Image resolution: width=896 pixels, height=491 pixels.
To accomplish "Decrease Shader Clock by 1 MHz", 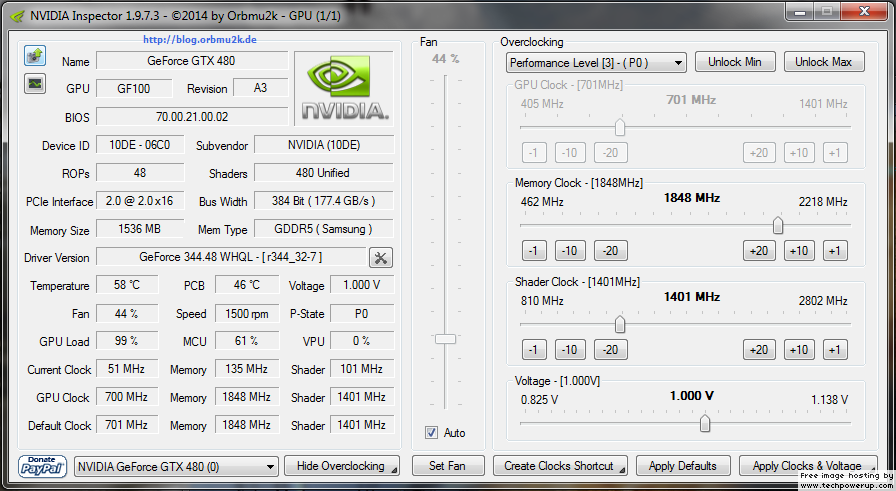I will pos(534,349).
